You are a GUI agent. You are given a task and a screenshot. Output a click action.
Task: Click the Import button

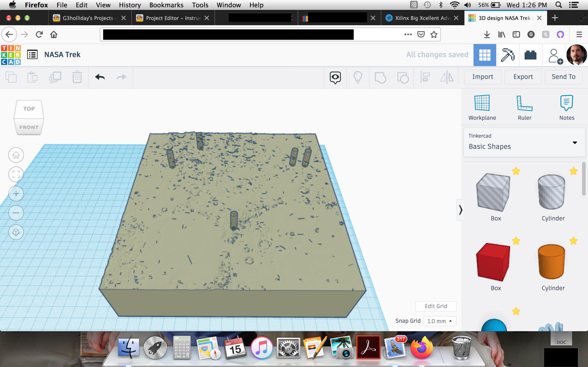click(483, 77)
